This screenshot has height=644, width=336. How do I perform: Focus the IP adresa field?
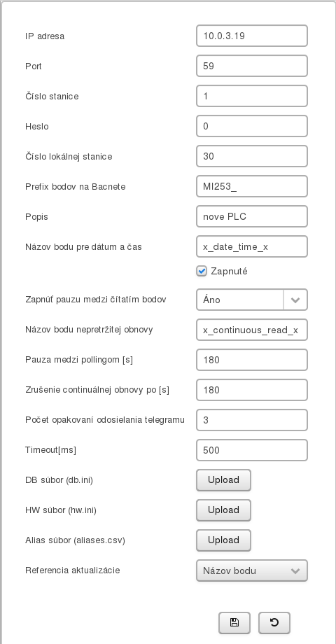pos(252,36)
